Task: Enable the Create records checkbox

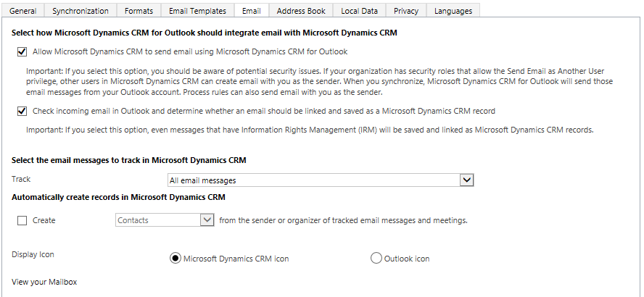Action: [x=22, y=220]
